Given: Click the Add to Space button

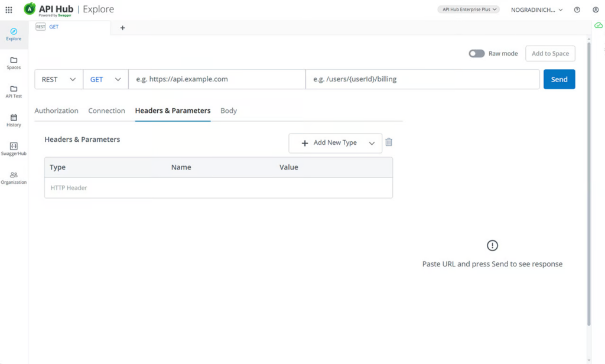Looking at the screenshot, I should coord(550,54).
